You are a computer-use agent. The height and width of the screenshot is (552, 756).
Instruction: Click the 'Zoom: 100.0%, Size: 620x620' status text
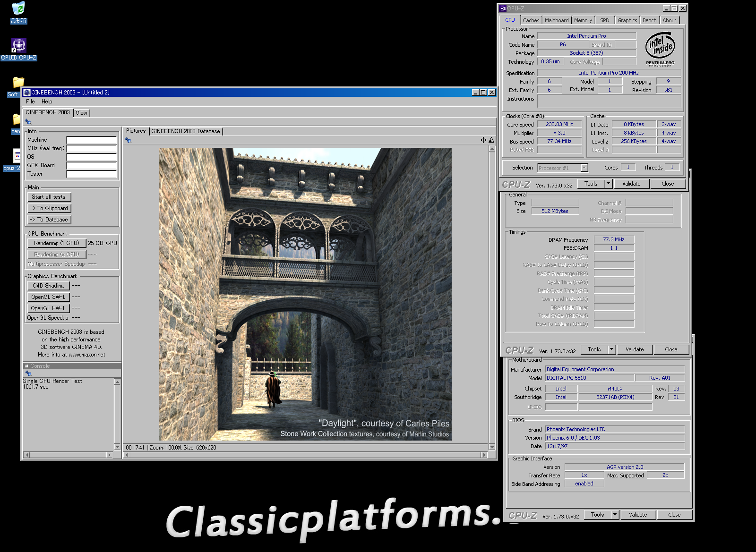click(x=183, y=448)
